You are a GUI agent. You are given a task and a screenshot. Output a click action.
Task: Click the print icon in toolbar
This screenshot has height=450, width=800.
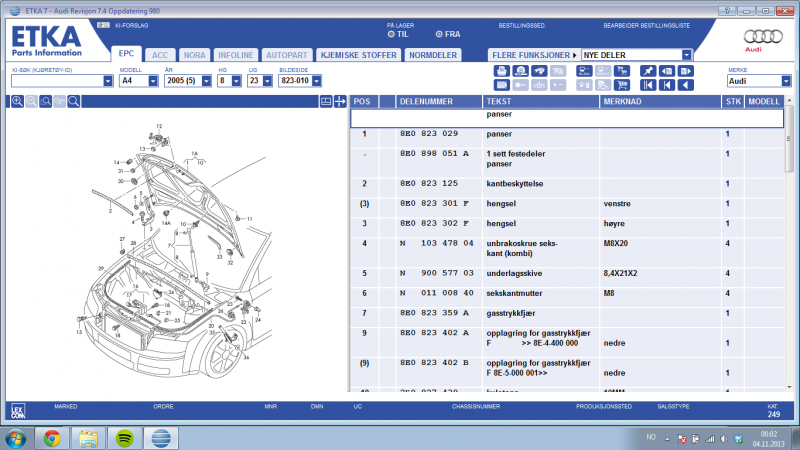(502, 71)
